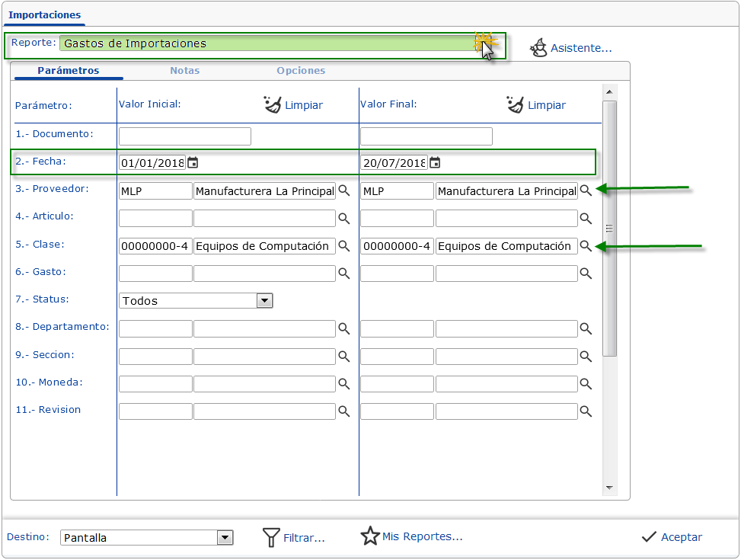Clear final values with Limpiar broom
This screenshot has width=741, height=560.
pyautogui.click(x=536, y=105)
